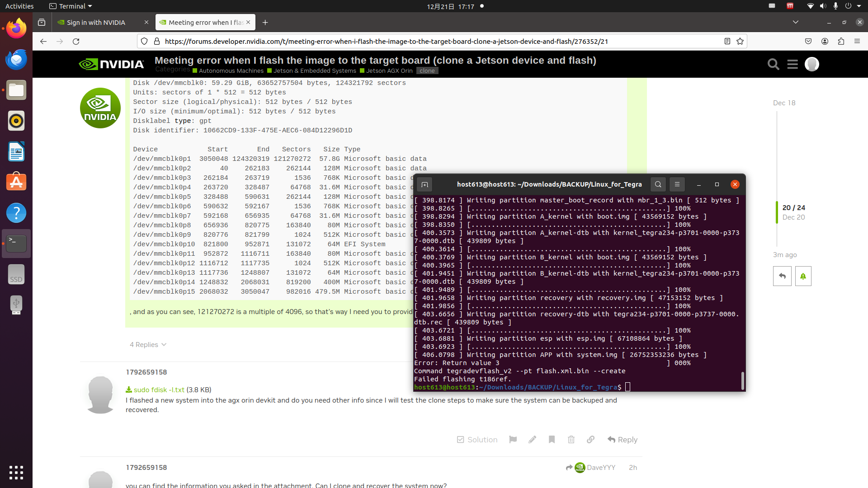Toggle Firefox reader view icon
868x488 pixels.
(x=727, y=41)
